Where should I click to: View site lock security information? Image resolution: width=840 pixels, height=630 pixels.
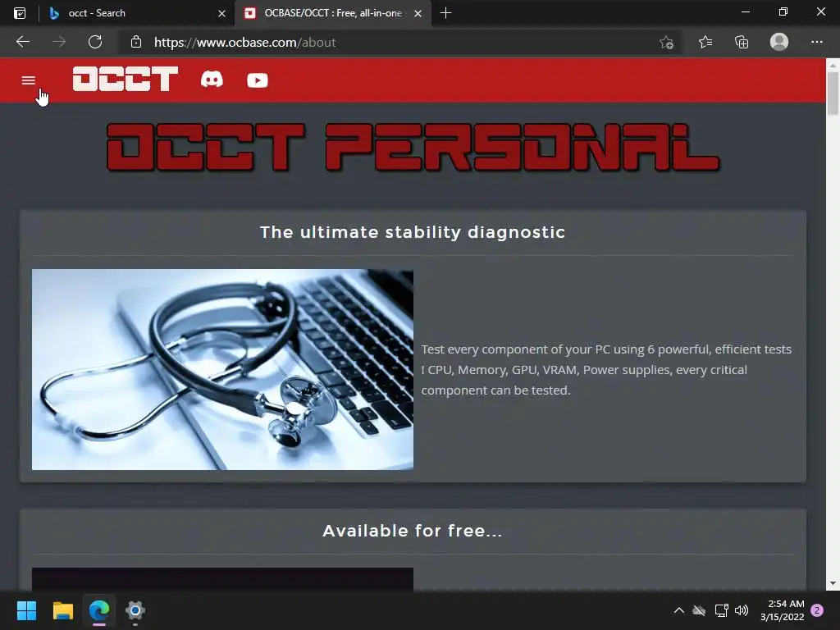(x=136, y=42)
